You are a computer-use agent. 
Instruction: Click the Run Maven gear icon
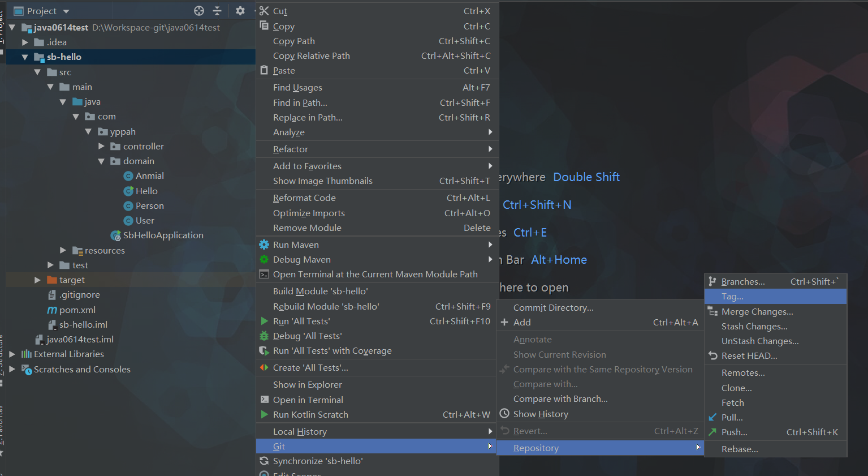(x=264, y=245)
